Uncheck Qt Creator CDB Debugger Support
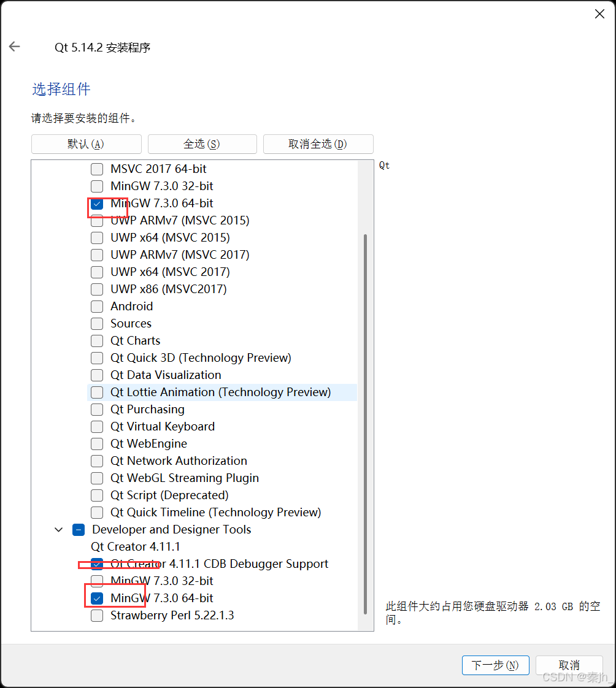Viewport: 616px width, 688px height. pos(96,564)
